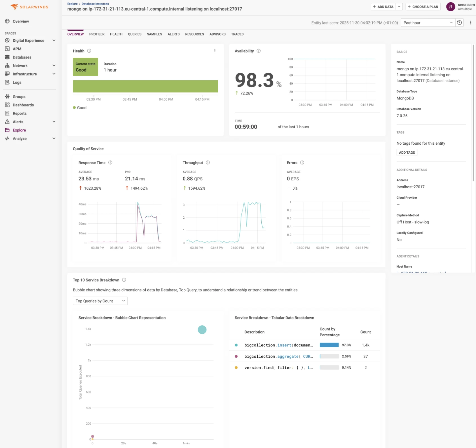Click the Logs icon in the sidebar
The image size is (476, 448).
(7, 82)
